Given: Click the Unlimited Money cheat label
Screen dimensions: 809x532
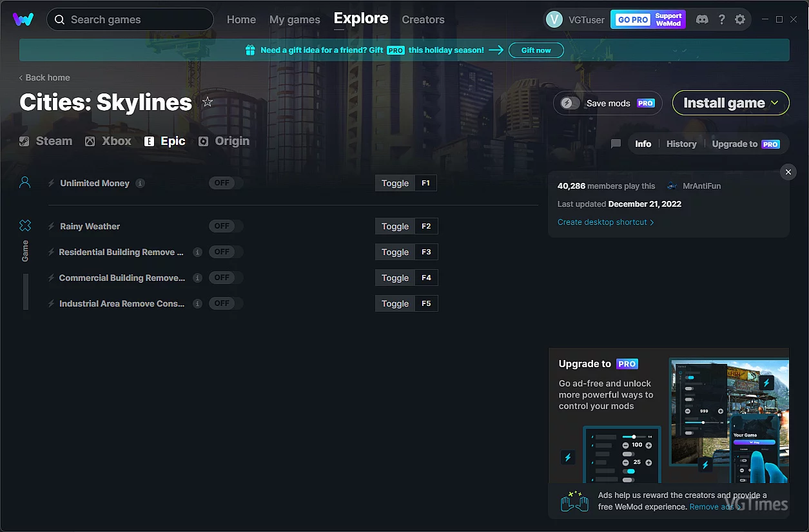Looking at the screenshot, I should (x=95, y=183).
